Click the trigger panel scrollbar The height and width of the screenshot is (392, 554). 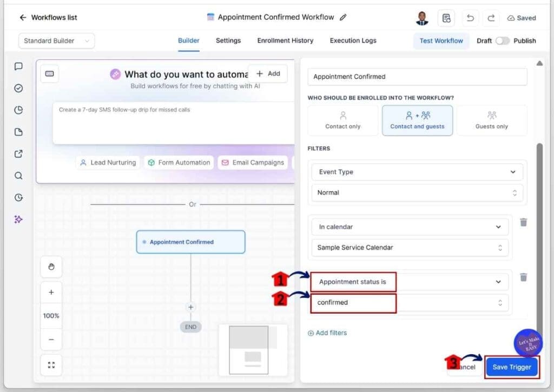(539, 240)
